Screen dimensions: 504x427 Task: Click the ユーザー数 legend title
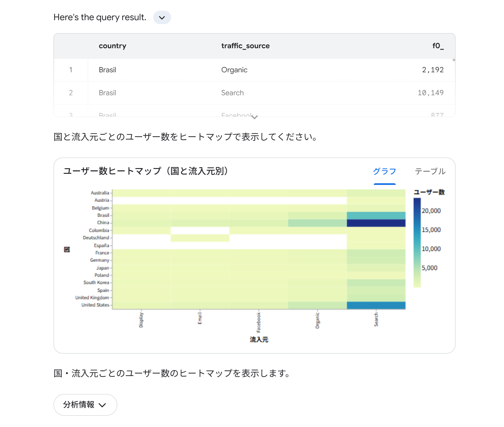[x=429, y=192]
